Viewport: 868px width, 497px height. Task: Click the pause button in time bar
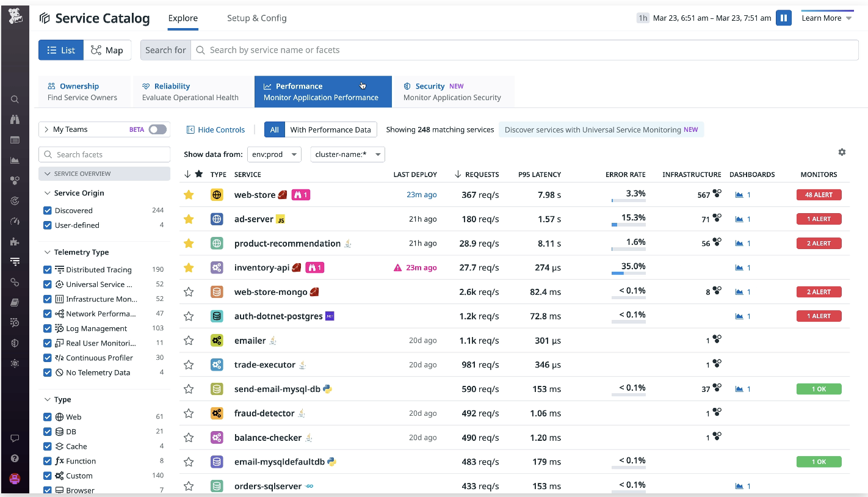point(784,18)
